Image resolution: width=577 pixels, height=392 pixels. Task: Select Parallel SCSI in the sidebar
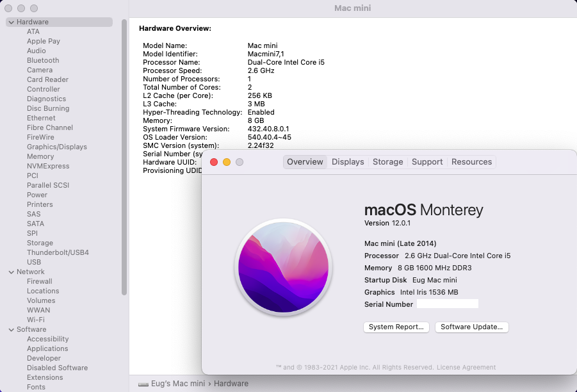48,185
